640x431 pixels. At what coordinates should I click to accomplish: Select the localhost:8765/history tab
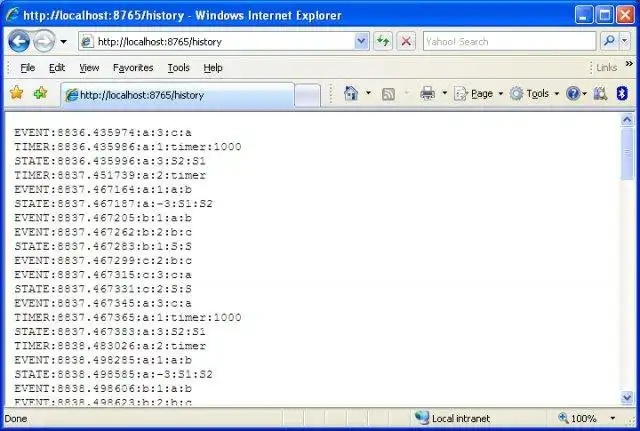pos(178,95)
